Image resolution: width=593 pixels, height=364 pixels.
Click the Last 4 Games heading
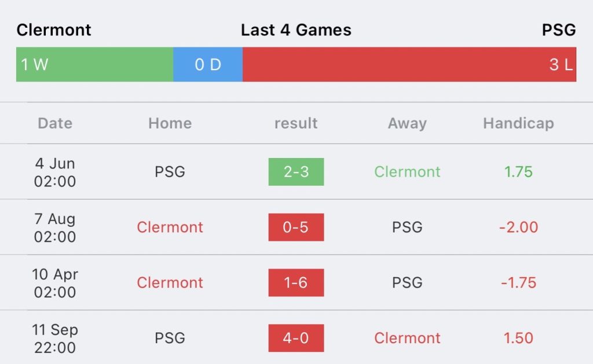point(296,30)
